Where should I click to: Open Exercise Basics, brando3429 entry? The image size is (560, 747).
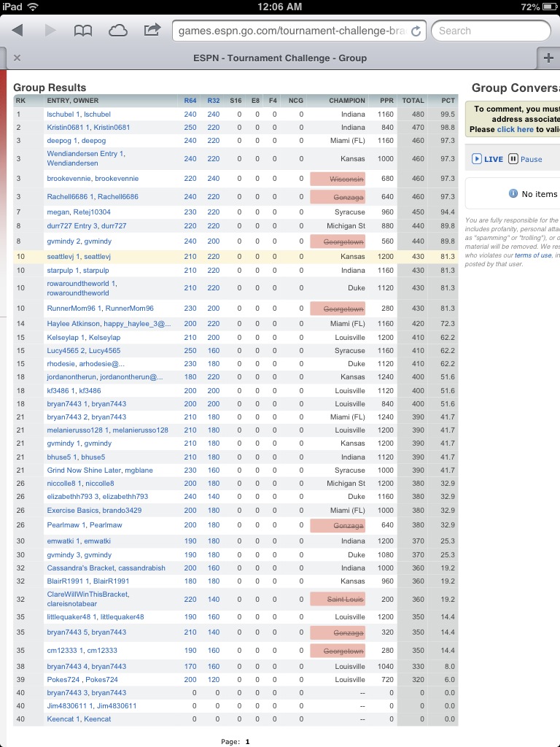pos(94,510)
